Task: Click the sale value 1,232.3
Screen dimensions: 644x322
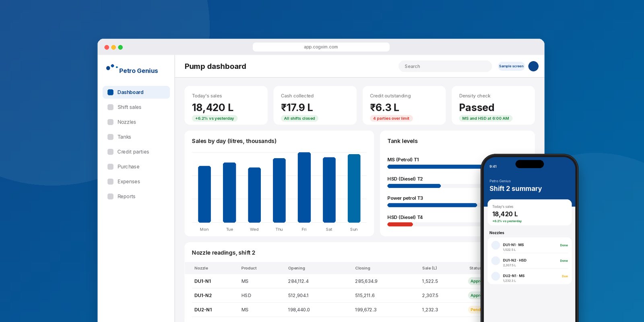Action: click(430, 310)
